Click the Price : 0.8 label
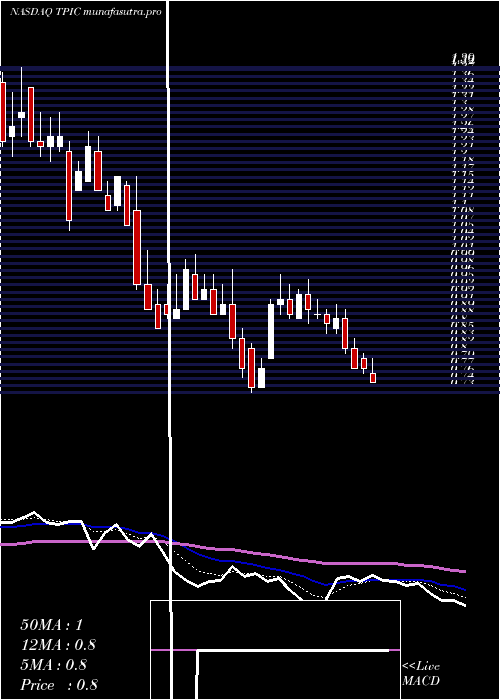This screenshot has height=700, width=500. click(x=59, y=685)
